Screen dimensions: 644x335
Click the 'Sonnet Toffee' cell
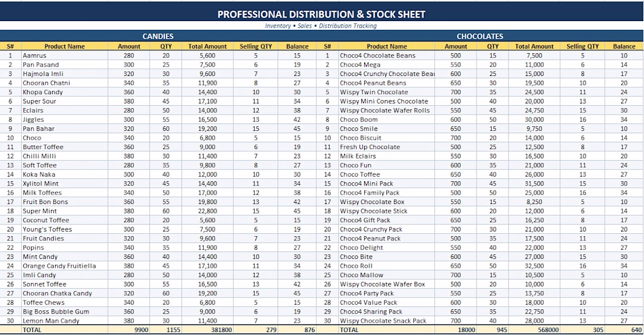point(64,284)
